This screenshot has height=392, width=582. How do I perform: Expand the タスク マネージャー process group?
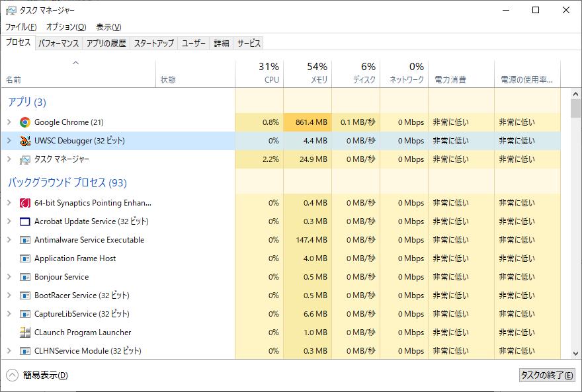pyautogui.click(x=9, y=159)
